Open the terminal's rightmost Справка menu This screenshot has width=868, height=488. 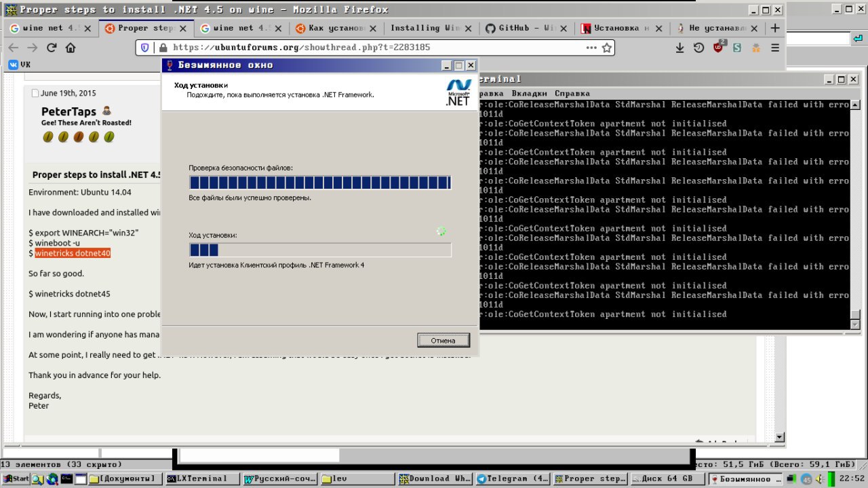(572, 93)
